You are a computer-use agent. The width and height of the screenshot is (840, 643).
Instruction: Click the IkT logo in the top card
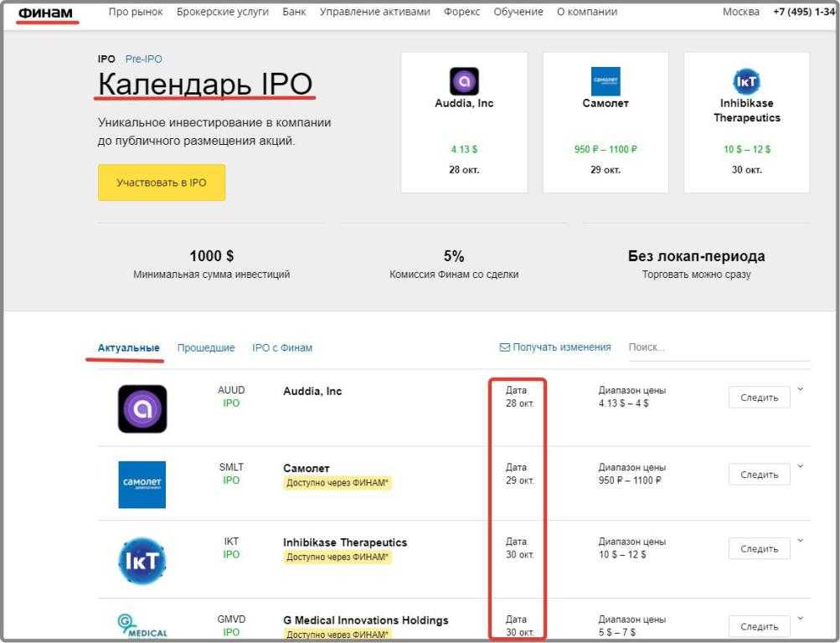point(746,81)
